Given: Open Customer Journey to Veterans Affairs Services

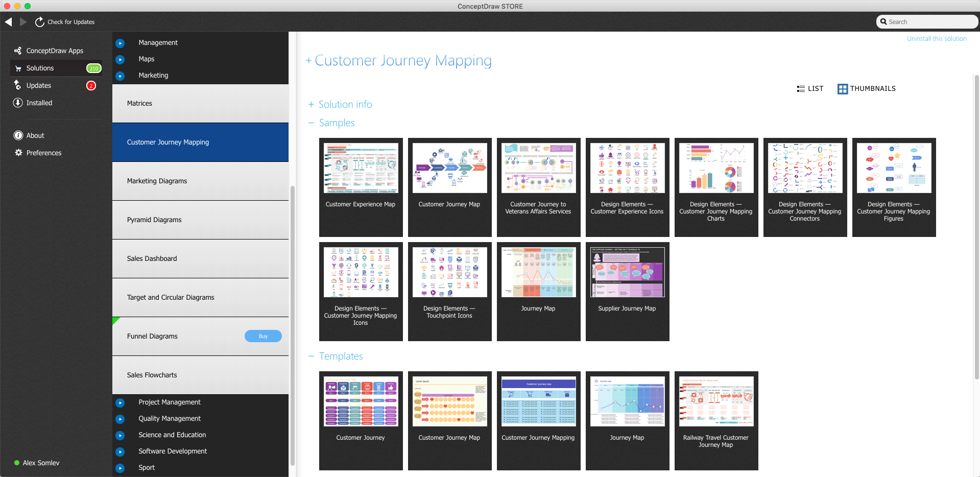Looking at the screenshot, I should tap(539, 187).
